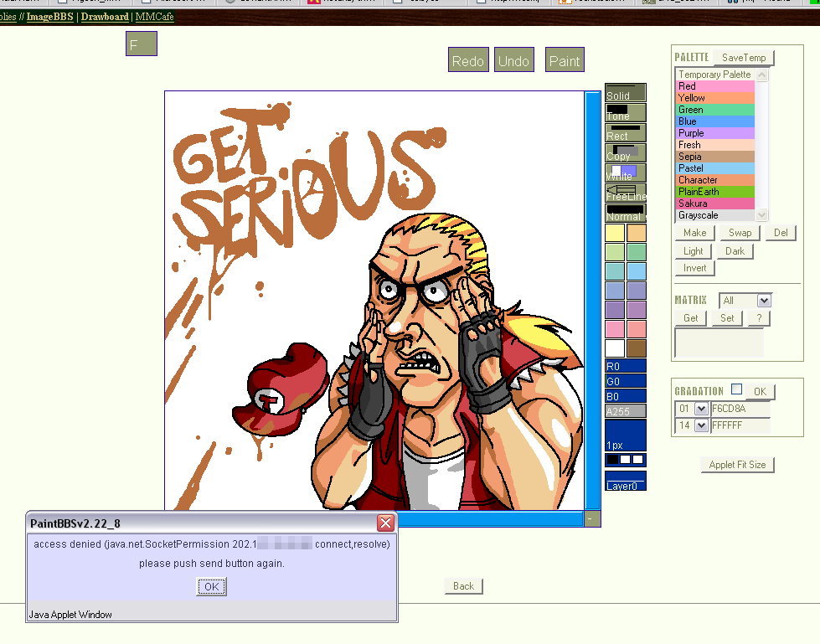
Task: Click the Undo button above canvas
Action: coord(513,60)
